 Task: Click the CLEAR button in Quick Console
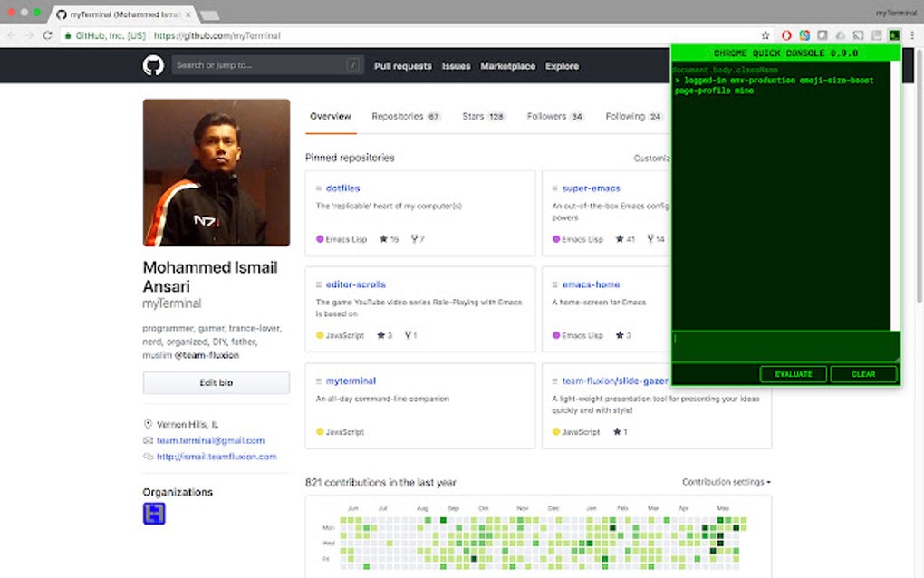863,374
